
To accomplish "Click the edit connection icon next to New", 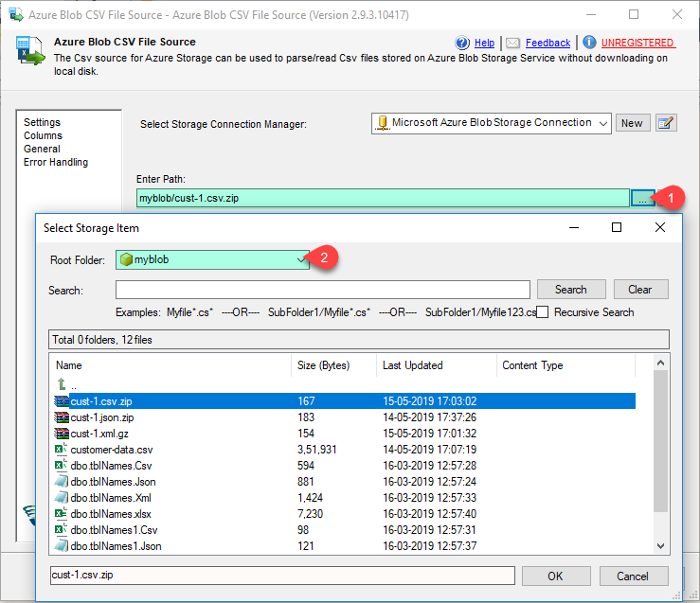I will [666, 123].
